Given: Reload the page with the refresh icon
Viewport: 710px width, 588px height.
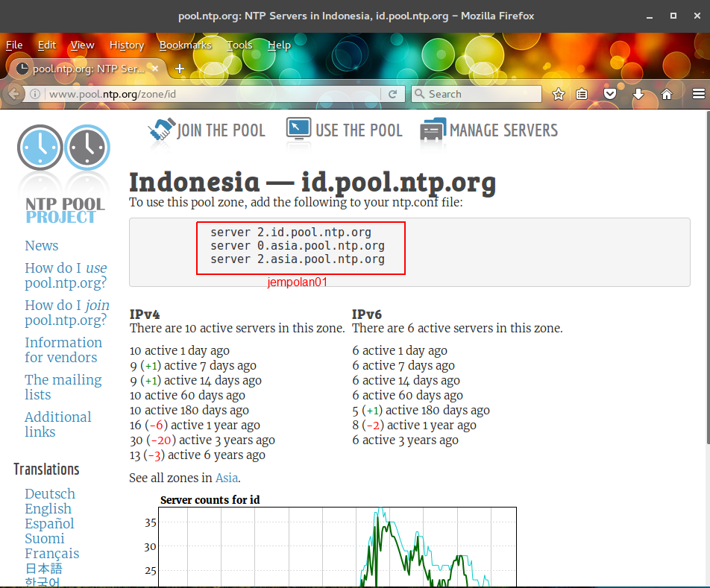Looking at the screenshot, I should coord(392,94).
